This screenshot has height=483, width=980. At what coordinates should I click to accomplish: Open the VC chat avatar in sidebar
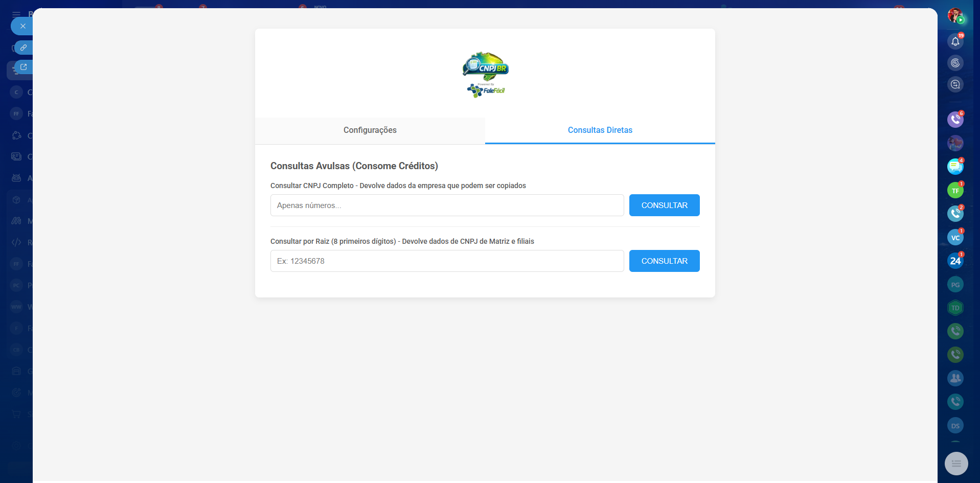[955, 238]
